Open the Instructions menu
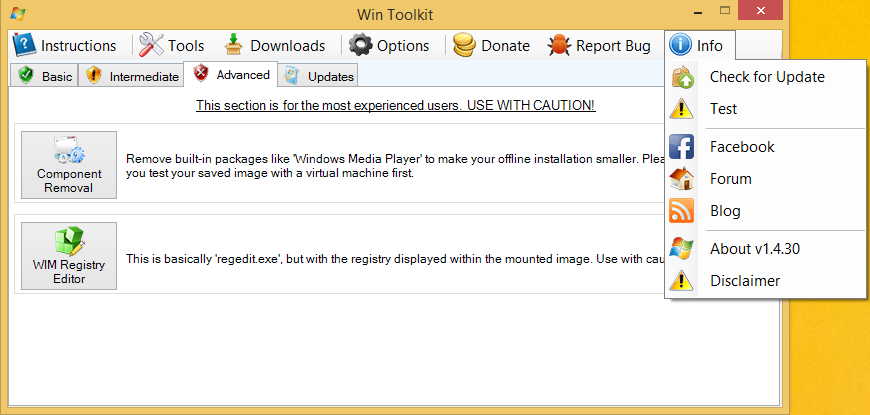Viewport: 870px width, 415px height. pos(65,45)
